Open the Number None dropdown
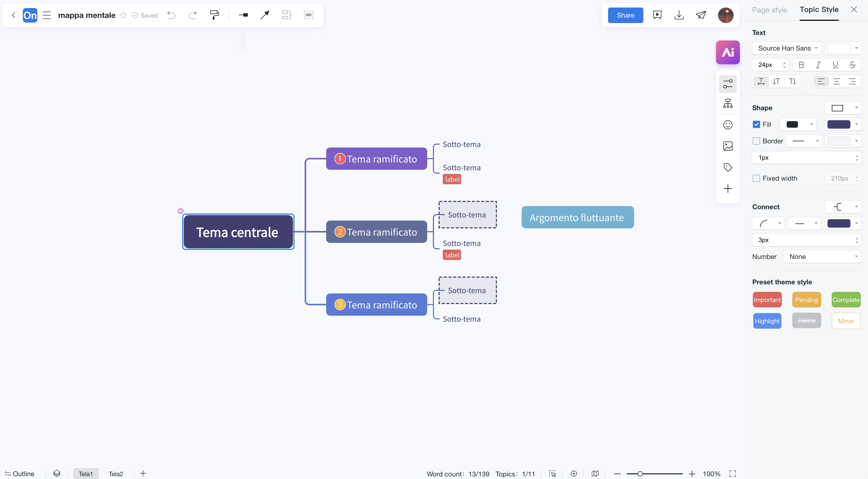 (x=822, y=257)
